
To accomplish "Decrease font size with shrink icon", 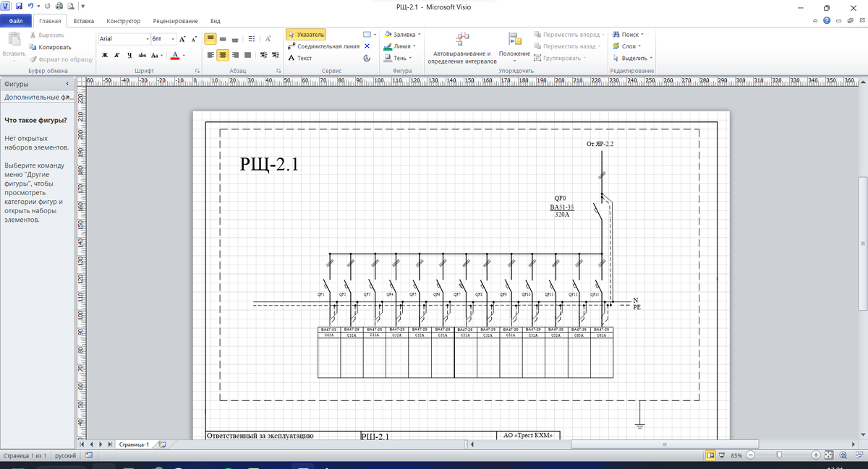I will point(194,38).
